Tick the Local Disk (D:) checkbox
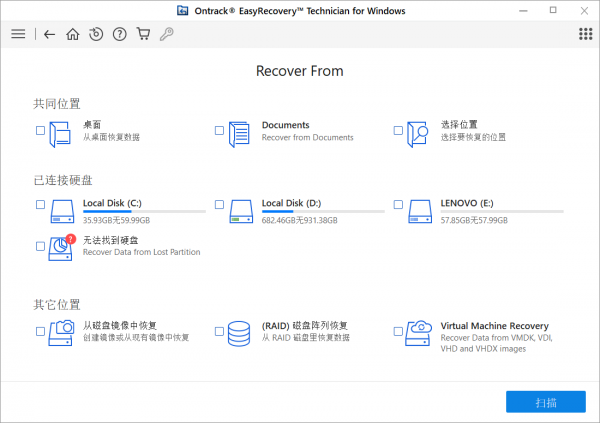 tap(219, 204)
